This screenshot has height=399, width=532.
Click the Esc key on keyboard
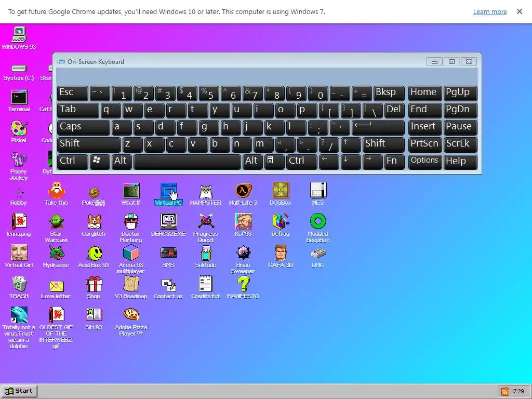click(x=73, y=93)
